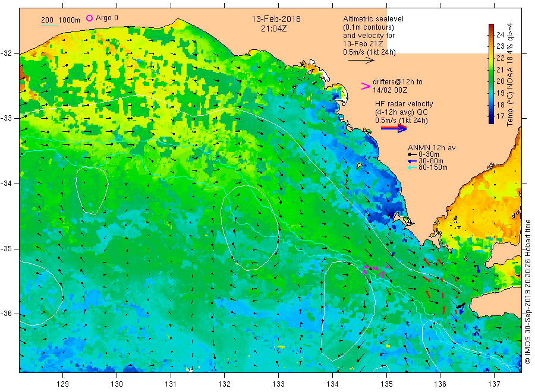Click the magenta Argo 0 circle marker
This screenshot has height=392, width=535.
89,18
